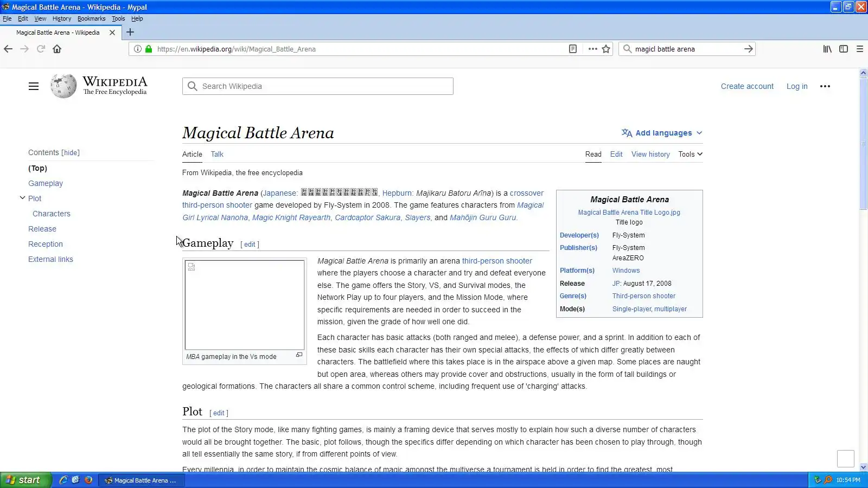Open the Library button in the toolbar

pyautogui.click(x=827, y=49)
